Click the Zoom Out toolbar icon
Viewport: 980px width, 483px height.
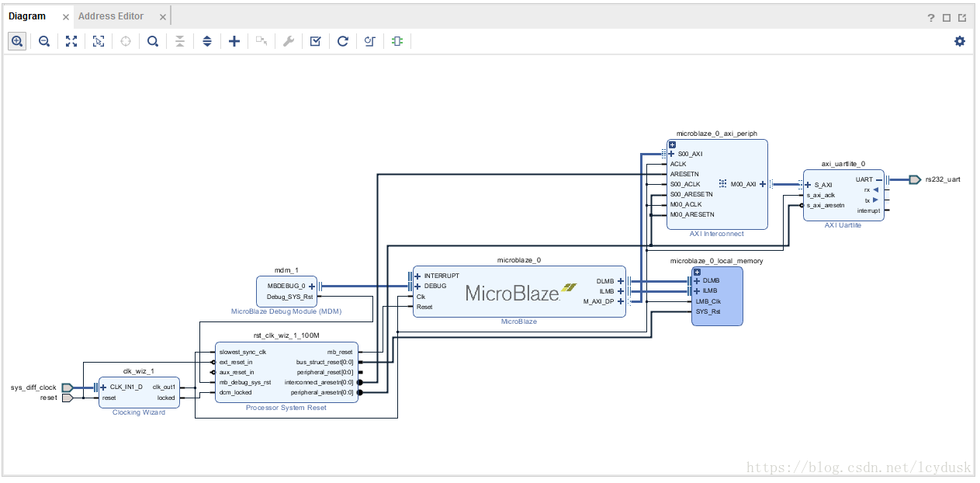pos(44,41)
